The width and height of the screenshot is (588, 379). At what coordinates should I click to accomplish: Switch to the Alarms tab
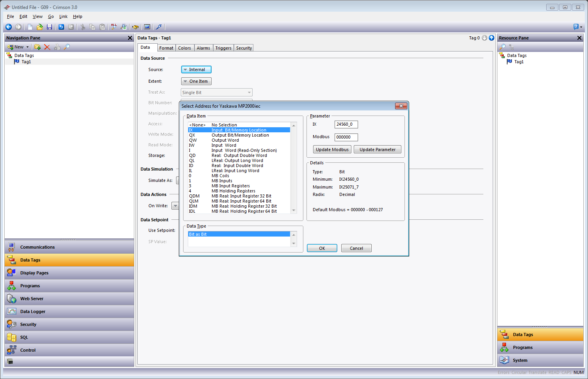pos(203,48)
